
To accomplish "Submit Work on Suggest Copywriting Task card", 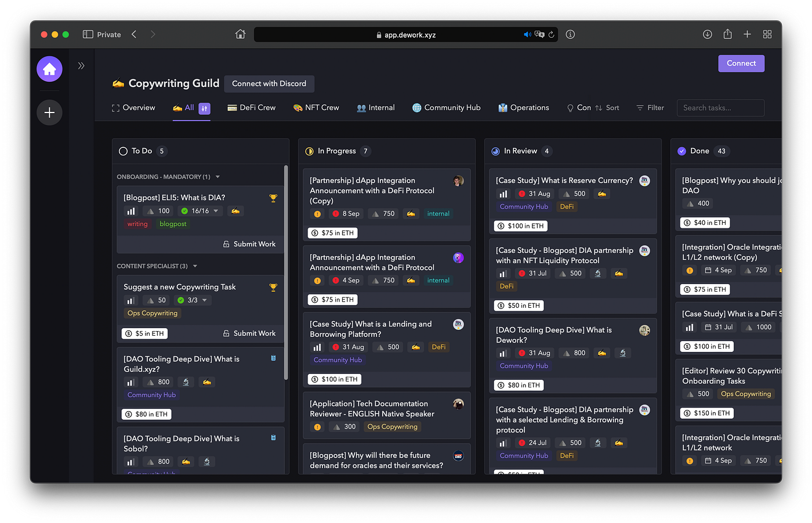I will coord(249,333).
